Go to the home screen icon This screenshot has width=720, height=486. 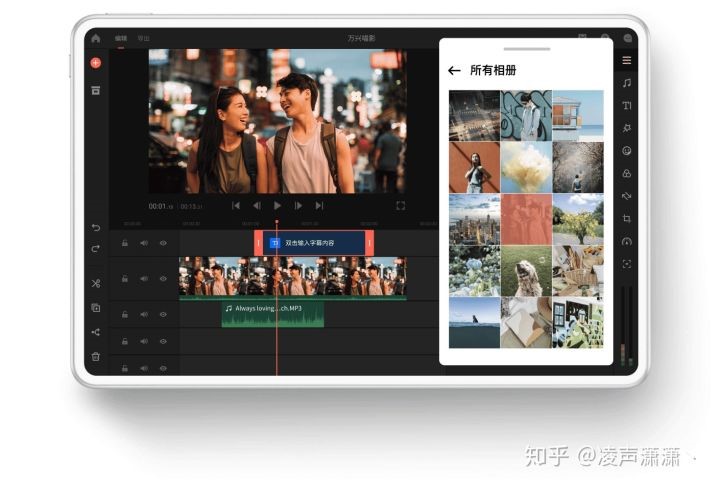tap(96, 39)
